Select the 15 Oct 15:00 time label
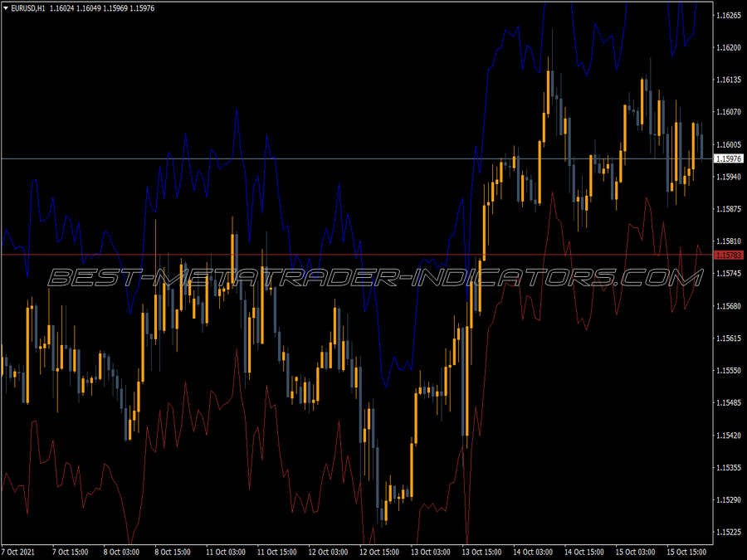This screenshot has height=560, width=747. coord(686,552)
